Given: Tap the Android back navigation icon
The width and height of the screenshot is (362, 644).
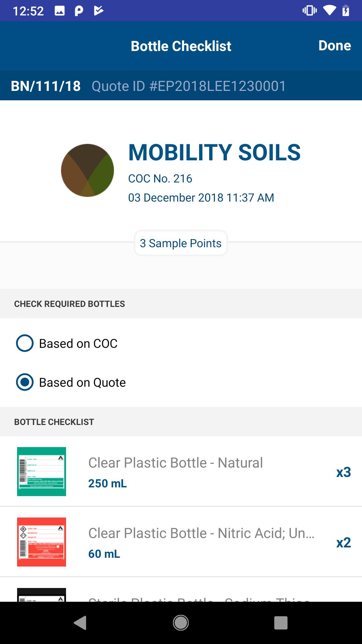Looking at the screenshot, I should (80, 623).
